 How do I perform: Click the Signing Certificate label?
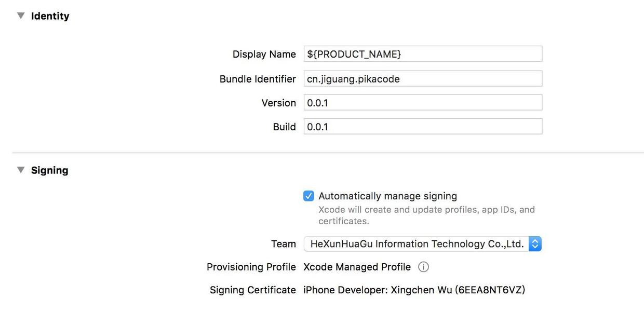coord(252,290)
